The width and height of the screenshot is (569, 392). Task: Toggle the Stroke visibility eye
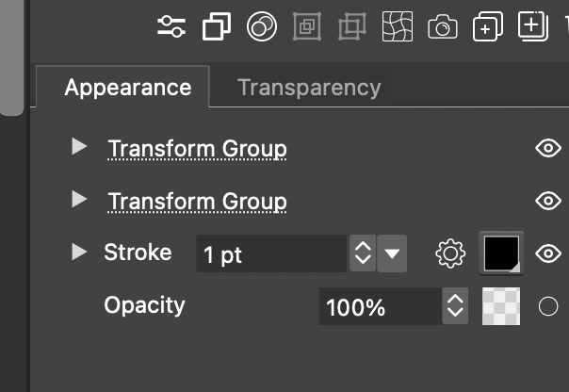point(547,253)
